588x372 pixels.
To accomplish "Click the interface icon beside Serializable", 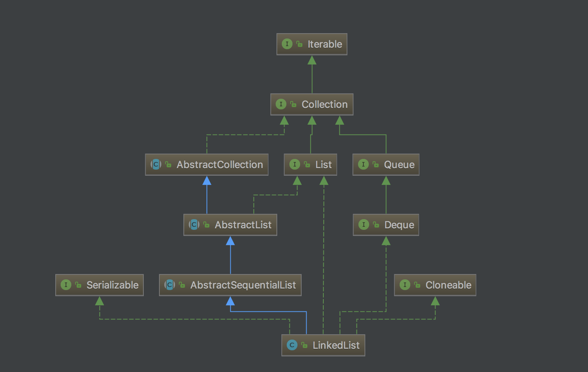I will tap(66, 285).
